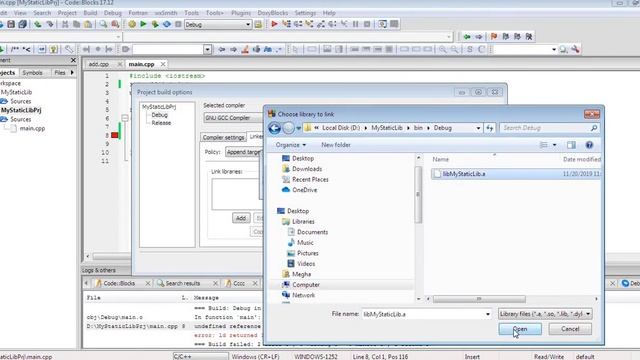Image resolution: width=640 pixels, height=360 pixels.
Task: Click the navigation pane vertical scrollbar
Action: pyautogui.click(x=418, y=195)
